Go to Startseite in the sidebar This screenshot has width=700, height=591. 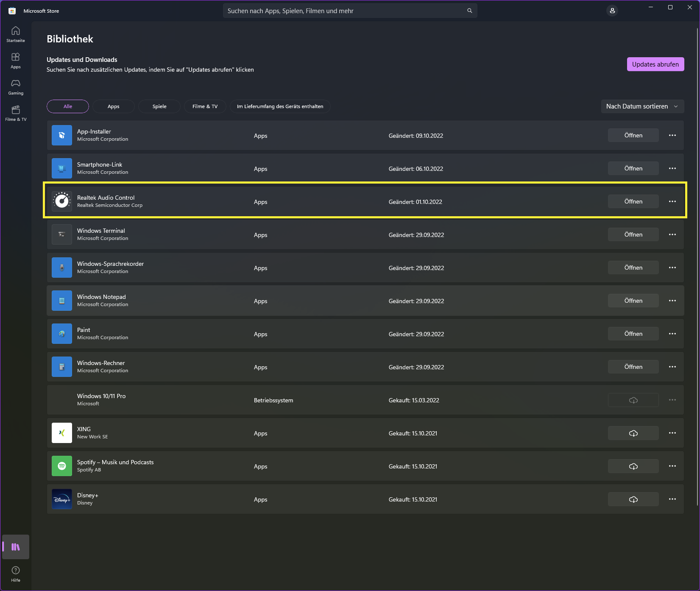tap(16, 34)
